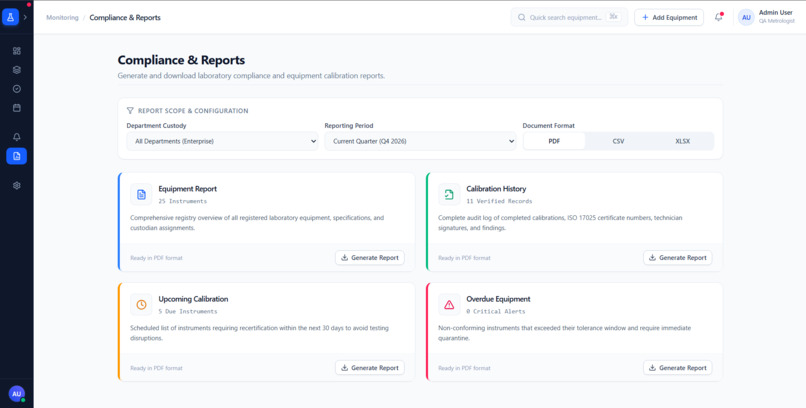Click the Monitoring breadcrumb link
This screenshot has height=408, width=806.
pos(62,17)
